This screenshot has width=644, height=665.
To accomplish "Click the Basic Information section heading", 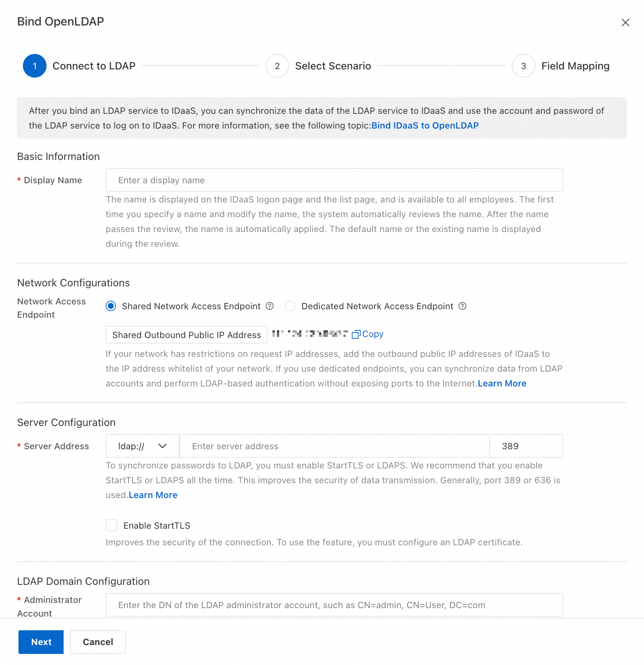I will coord(58,157).
